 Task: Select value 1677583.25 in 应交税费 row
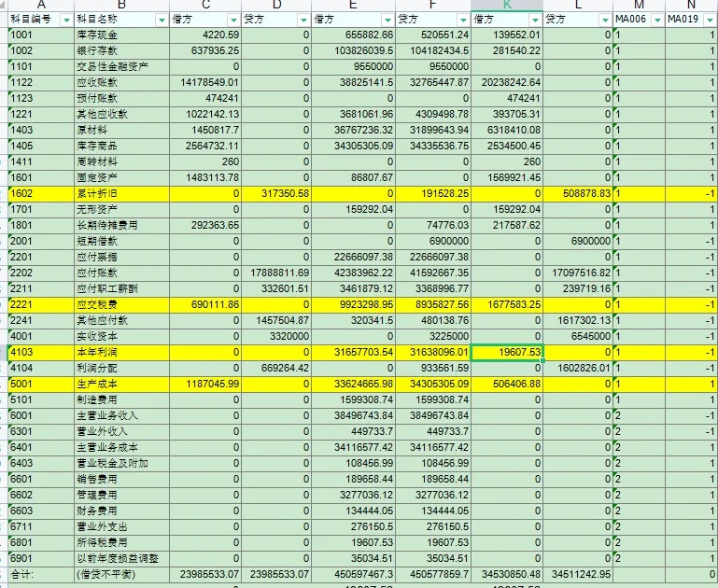[507, 305]
